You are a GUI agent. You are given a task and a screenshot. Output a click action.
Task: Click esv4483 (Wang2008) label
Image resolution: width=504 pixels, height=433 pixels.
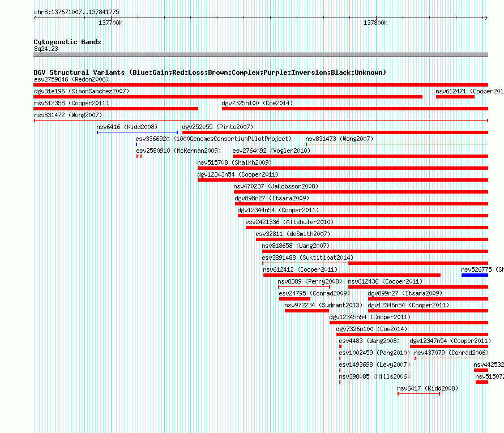click(369, 341)
